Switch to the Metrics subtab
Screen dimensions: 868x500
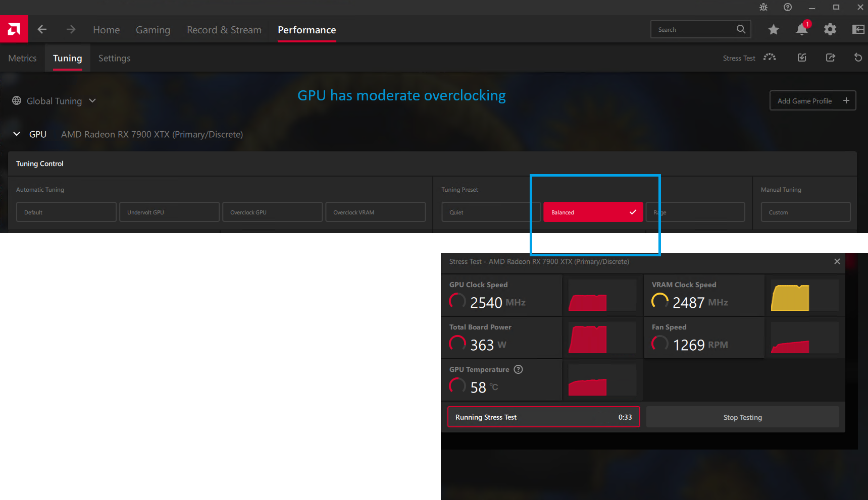point(22,58)
